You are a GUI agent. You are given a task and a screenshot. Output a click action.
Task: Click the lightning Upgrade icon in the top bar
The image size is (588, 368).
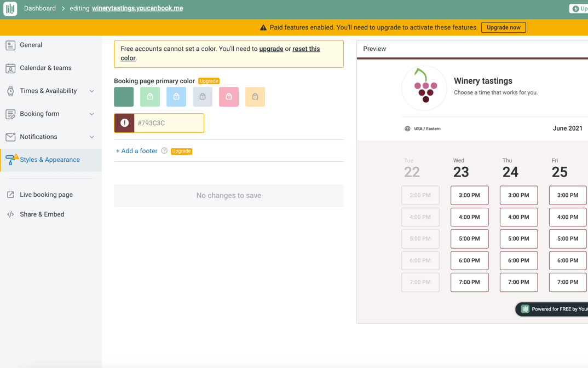click(x=575, y=9)
